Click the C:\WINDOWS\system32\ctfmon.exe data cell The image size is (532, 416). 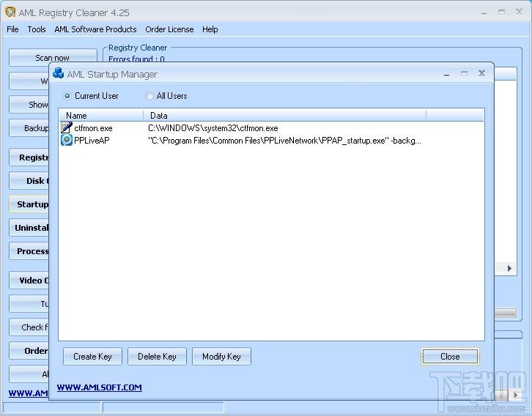click(x=213, y=128)
